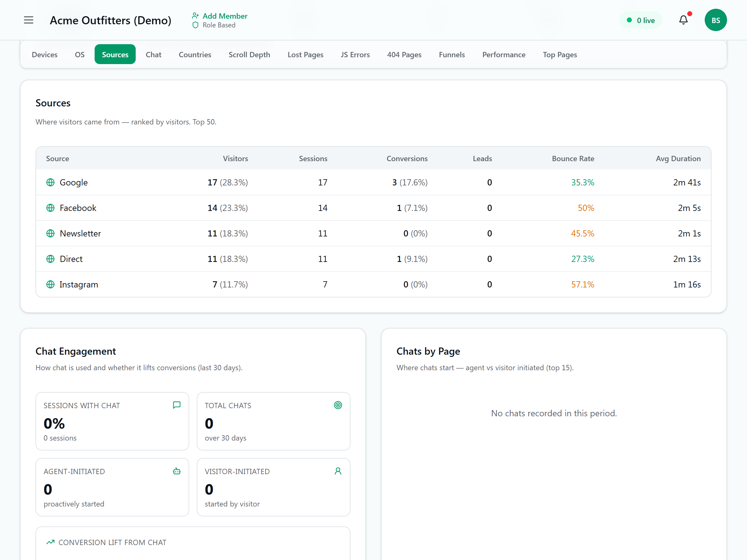Open the Chat tab

(x=153, y=55)
